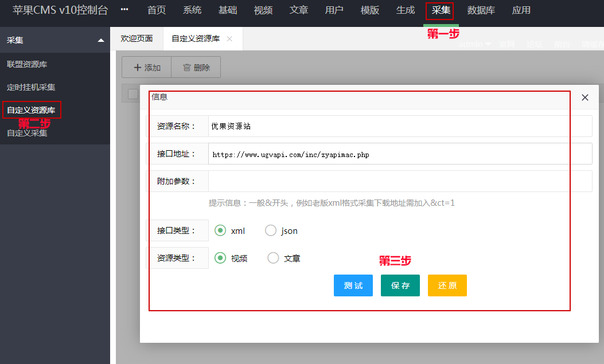Focus the 接口地址 URL input field
The image size is (604, 364).
[x=400, y=154]
